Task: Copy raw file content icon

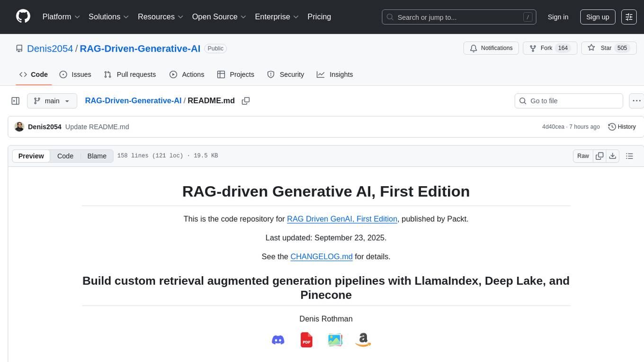Action: click(599, 156)
